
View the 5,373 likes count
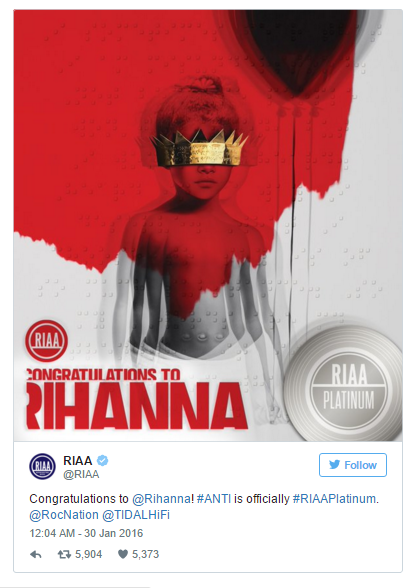145,554
